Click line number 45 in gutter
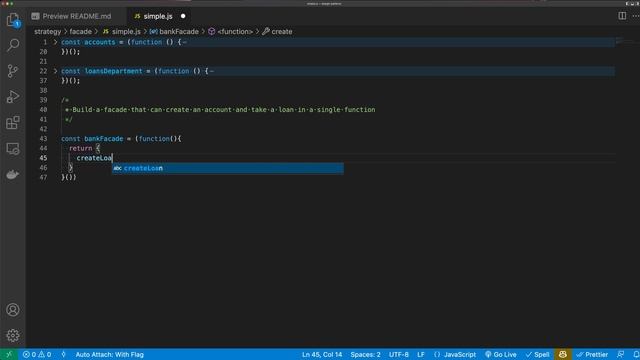The image size is (640, 360). (43, 158)
